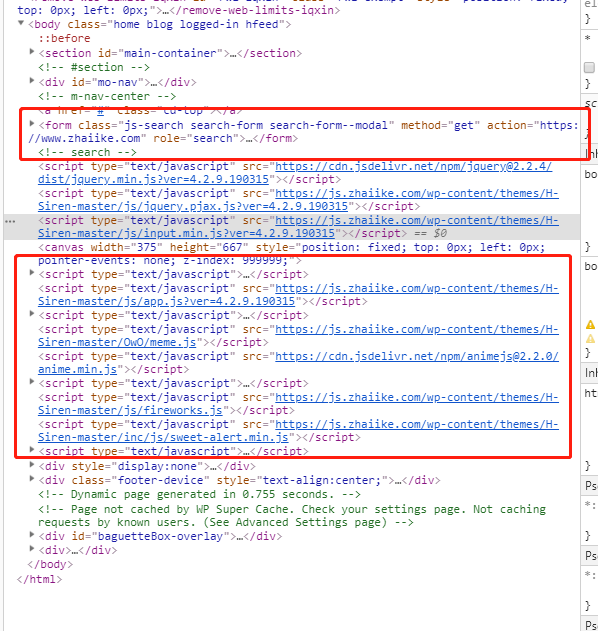The image size is (598, 631).
Task: Open the app.js script link
Action: [298, 295]
